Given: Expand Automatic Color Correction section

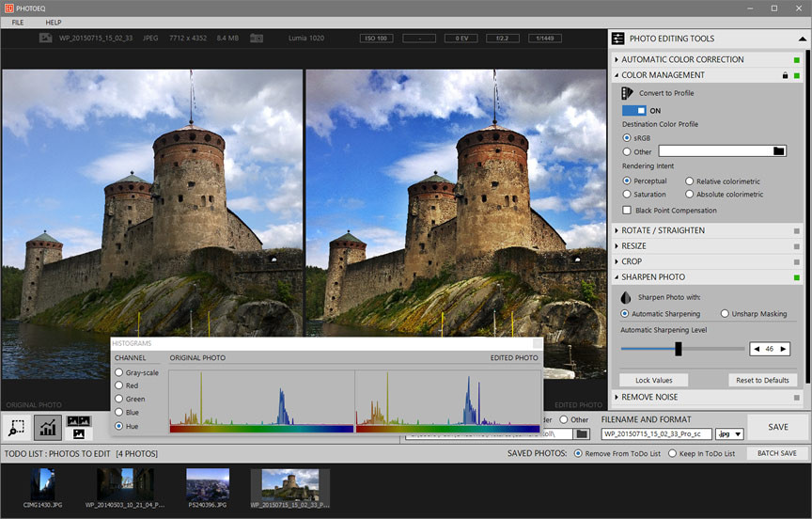Looking at the screenshot, I should (617, 59).
